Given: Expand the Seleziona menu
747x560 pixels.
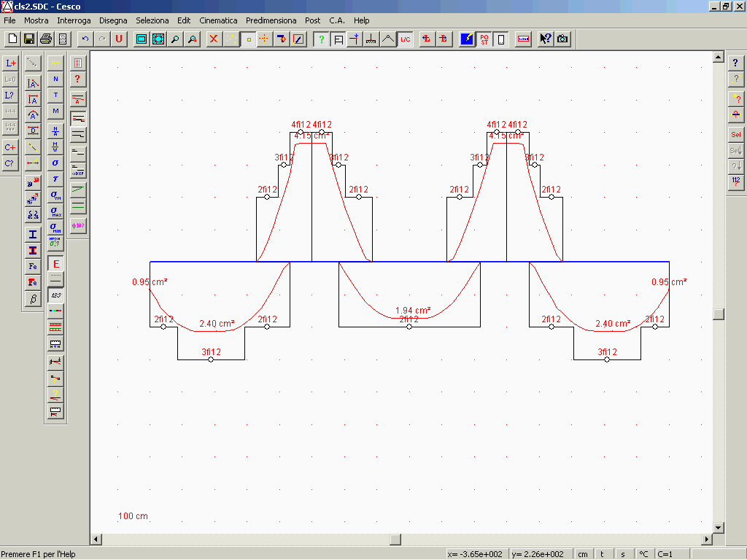Looking at the screenshot, I should pos(152,20).
